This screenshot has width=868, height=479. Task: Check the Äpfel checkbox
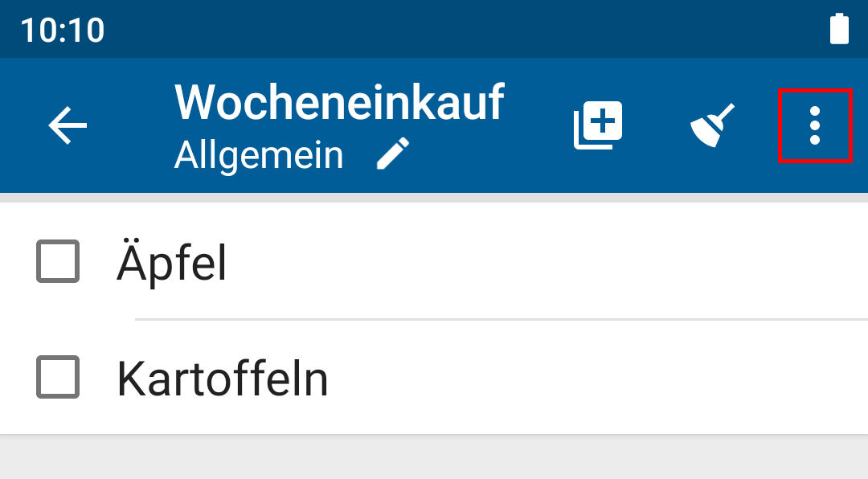coord(58,261)
